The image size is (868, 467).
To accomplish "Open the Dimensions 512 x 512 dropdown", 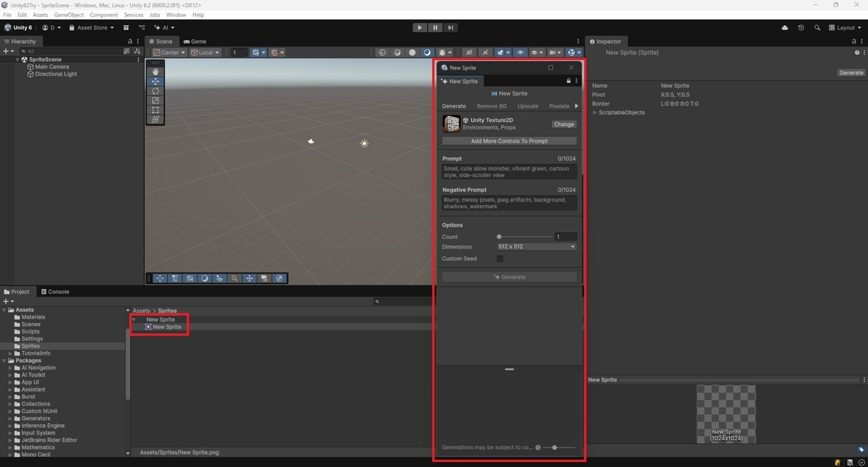I will tap(537, 247).
